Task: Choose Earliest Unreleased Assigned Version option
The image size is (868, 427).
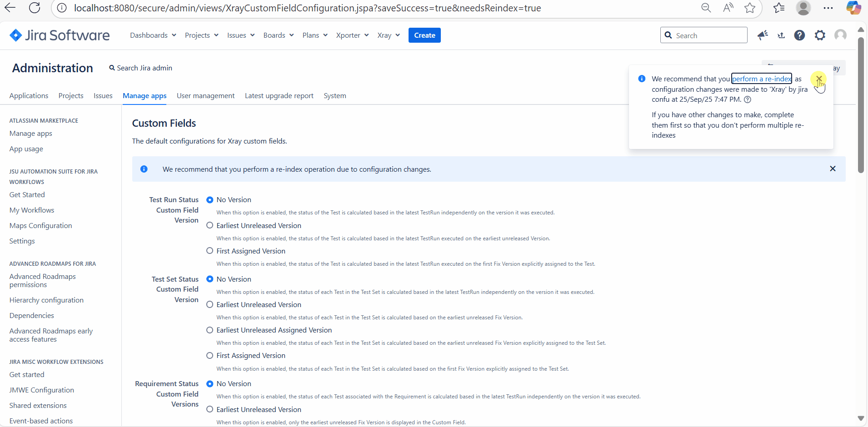Action: pyautogui.click(x=210, y=330)
